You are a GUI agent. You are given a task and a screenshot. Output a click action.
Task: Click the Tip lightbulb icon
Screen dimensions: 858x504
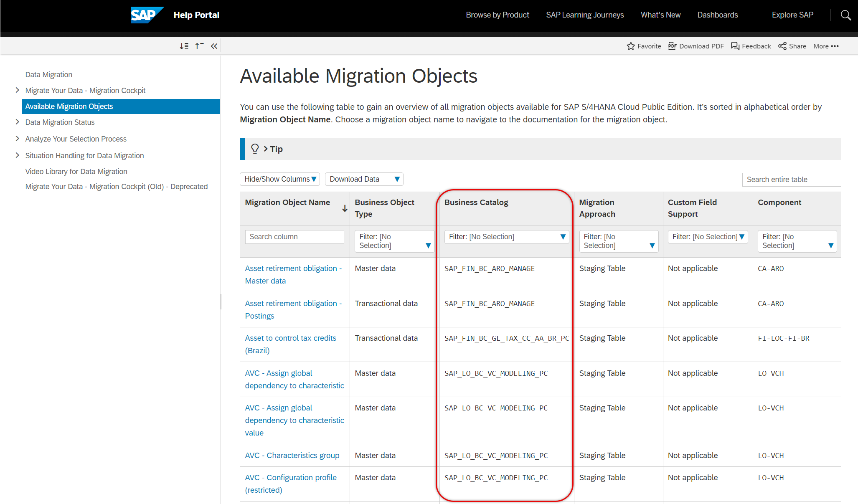[255, 149]
